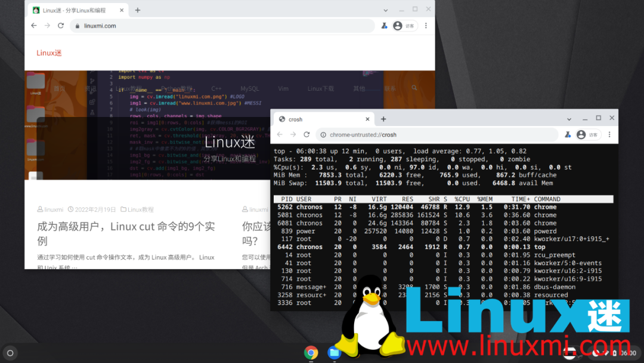This screenshot has width=644, height=363.
Task: Click the COMMAND column header in top
Action: point(547,199)
